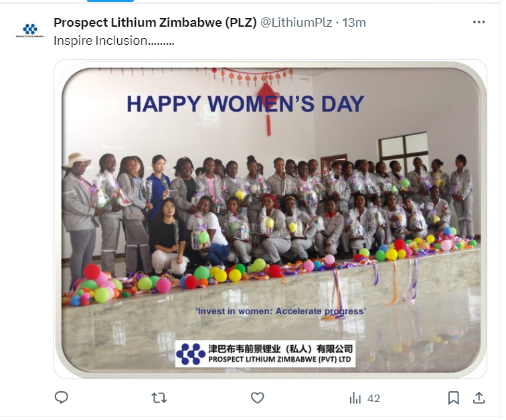Image resolution: width=506 pixels, height=420 pixels.
Task: Click the 'Invest in women: Accelerate progress' caption
Action: point(280,311)
